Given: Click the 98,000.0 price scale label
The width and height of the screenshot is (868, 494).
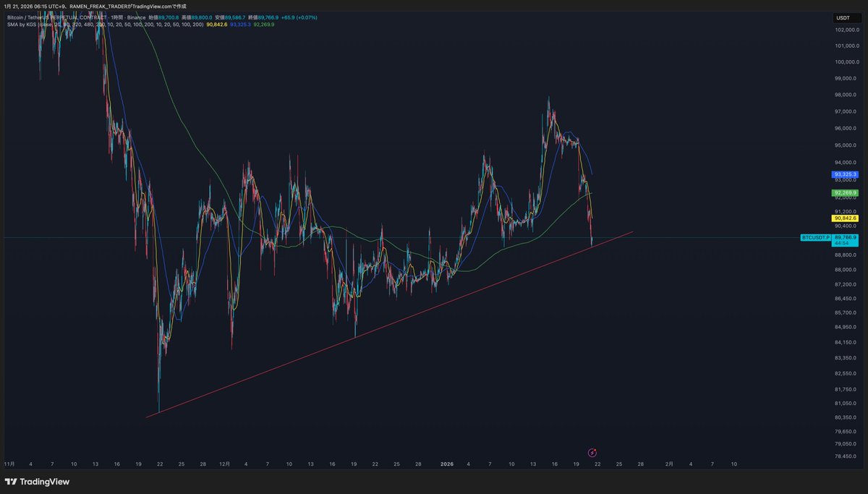Looking at the screenshot, I should tap(845, 95).
